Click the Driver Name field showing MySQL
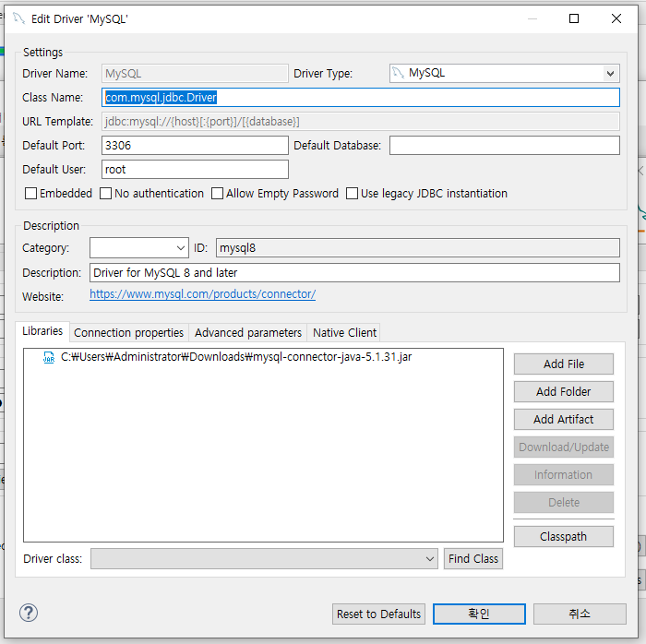 (195, 74)
